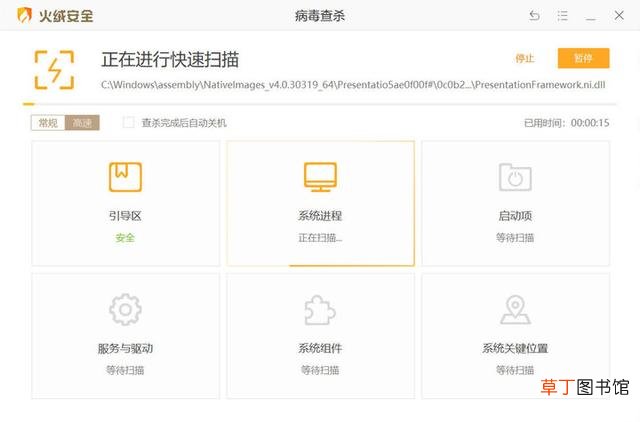This screenshot has width=640, height=422.
Task: Click the 服务与驱动 gear icon
Action: (125, 309)
